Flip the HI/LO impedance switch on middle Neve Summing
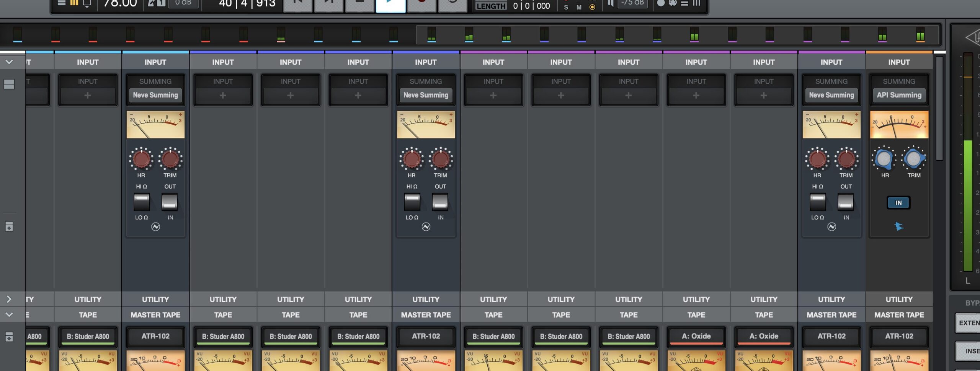The height and width of the screenshot is (371, 980). coord(412,202)
